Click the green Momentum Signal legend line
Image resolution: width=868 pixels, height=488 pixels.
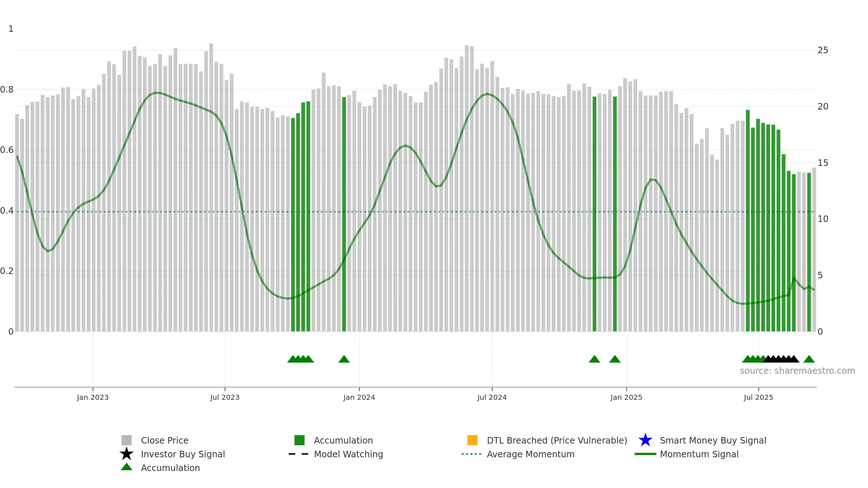645,454
